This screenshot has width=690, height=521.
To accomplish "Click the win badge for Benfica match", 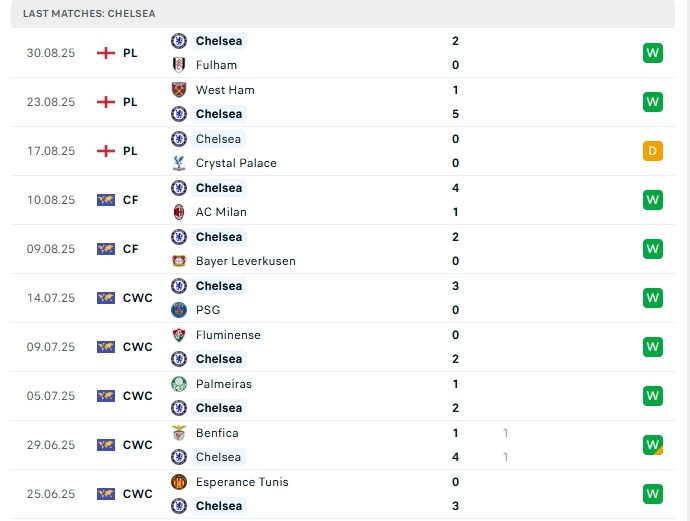I will 653,445.
